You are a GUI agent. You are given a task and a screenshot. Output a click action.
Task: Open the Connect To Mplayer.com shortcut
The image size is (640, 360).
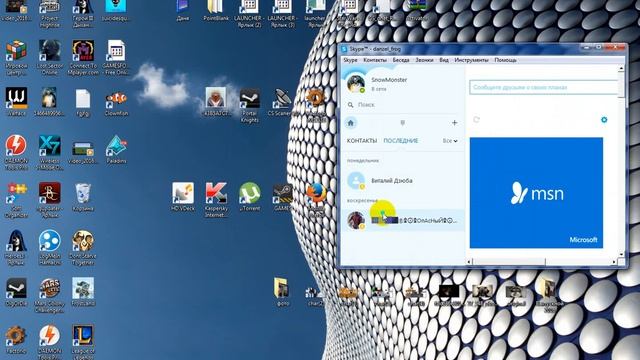tap(83, 58)
